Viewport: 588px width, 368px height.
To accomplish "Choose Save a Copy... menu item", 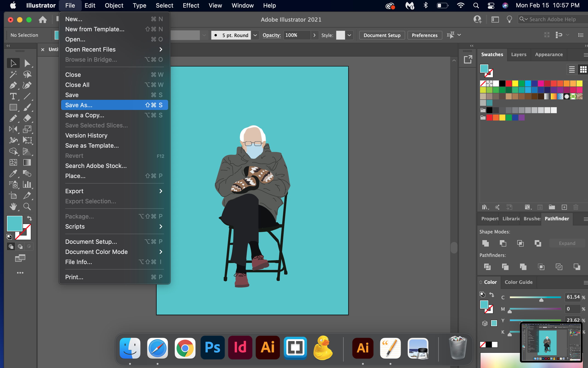I will coord(114,115).
